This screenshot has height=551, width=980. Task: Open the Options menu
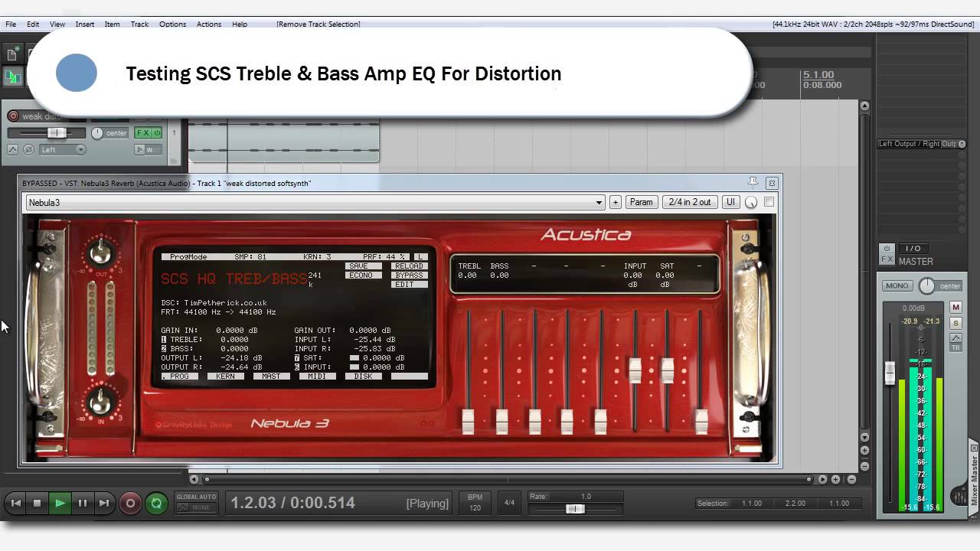172,24
